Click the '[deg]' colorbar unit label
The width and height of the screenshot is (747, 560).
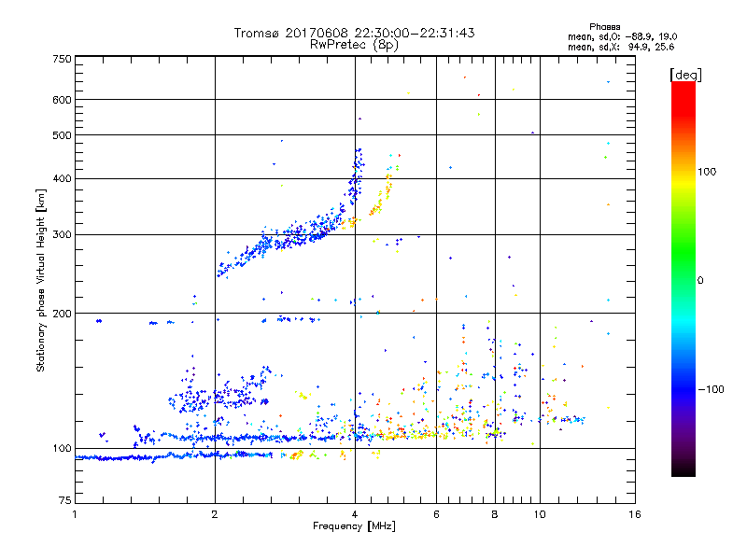(685, 75)
